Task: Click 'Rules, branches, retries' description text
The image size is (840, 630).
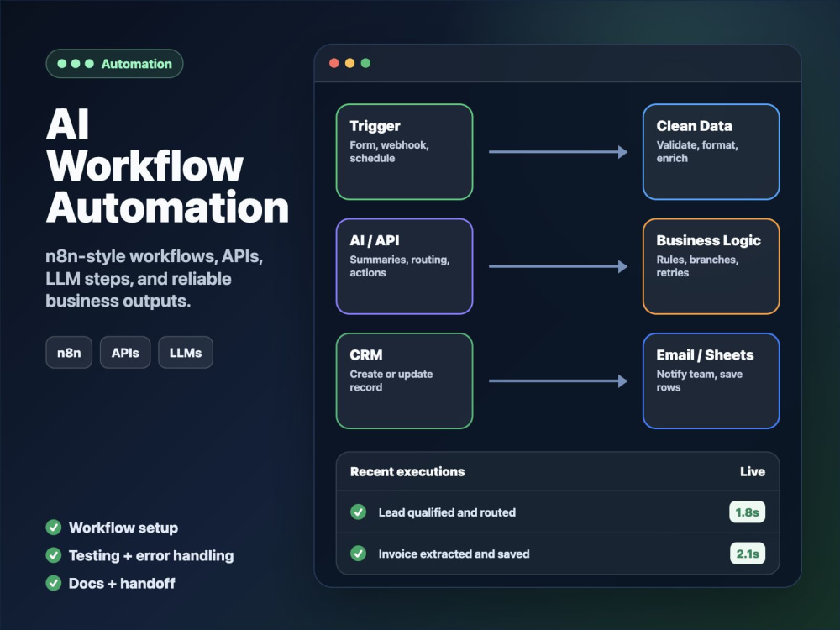Action: (x=697, y=266)
